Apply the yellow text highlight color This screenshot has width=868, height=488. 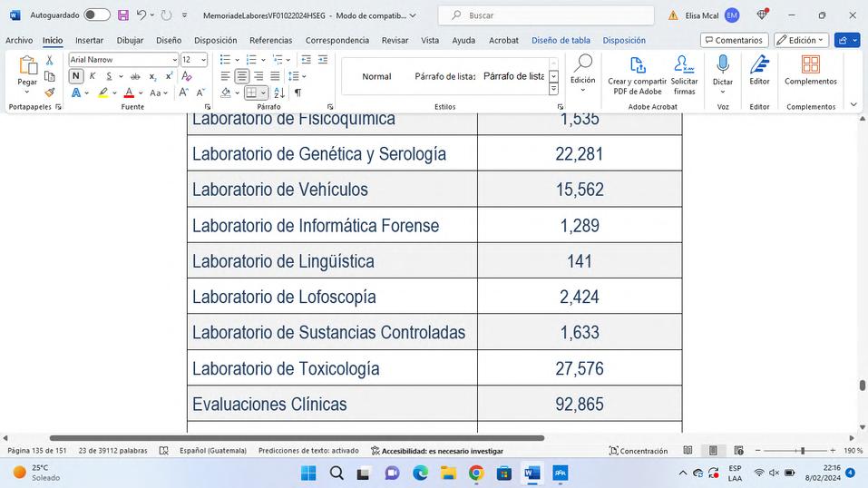coord(103,93)
